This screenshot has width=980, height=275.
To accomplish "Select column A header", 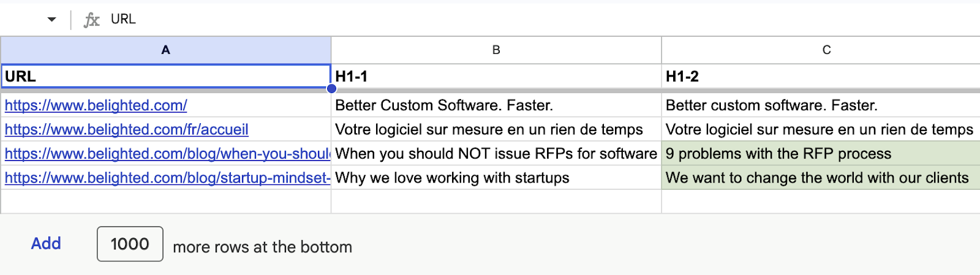I will coord(165,50).
